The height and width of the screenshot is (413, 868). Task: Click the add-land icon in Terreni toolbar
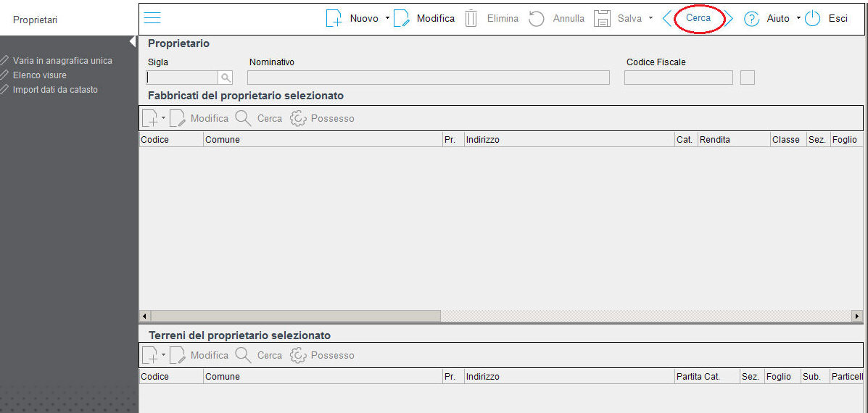click(150, 355)
